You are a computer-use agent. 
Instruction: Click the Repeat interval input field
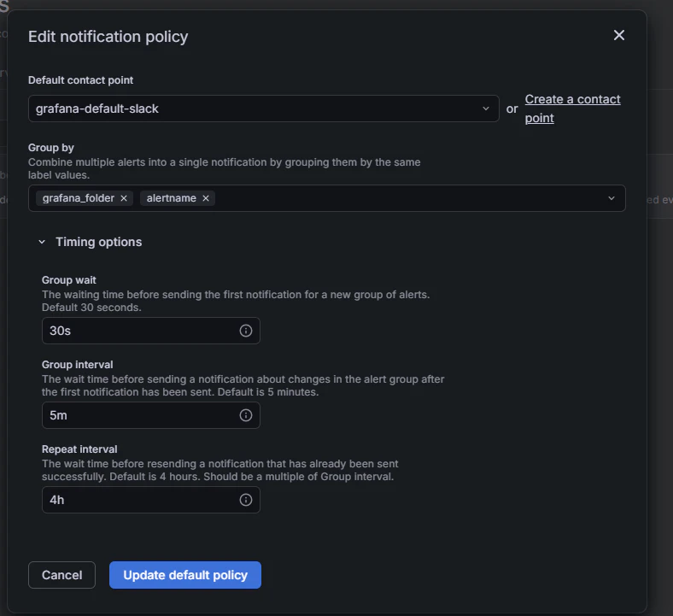[x=150, y=500]
